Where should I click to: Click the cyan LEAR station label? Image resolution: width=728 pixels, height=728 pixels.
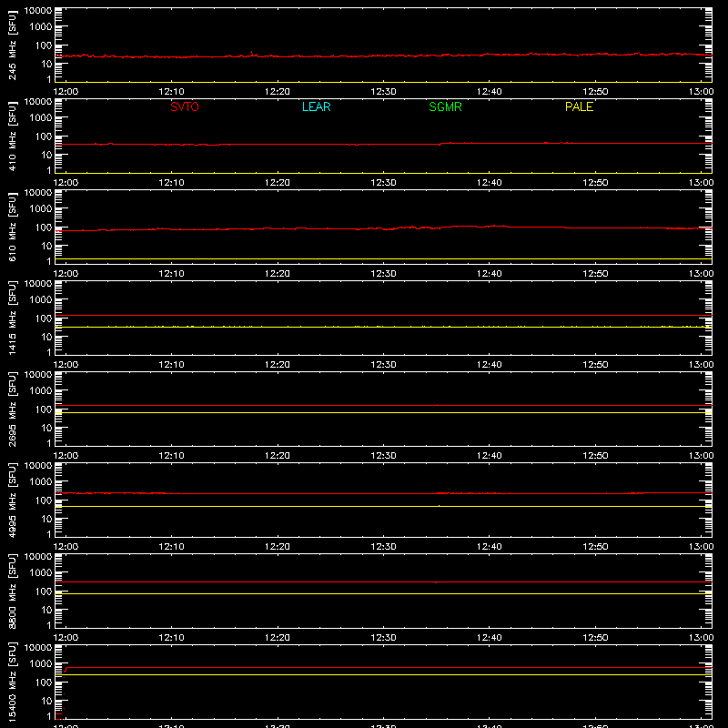316,106
